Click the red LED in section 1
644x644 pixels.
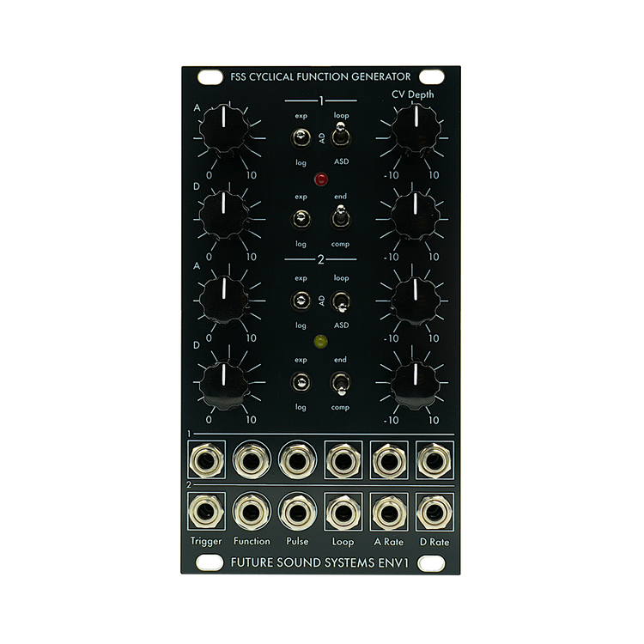[x=320, y=179]
